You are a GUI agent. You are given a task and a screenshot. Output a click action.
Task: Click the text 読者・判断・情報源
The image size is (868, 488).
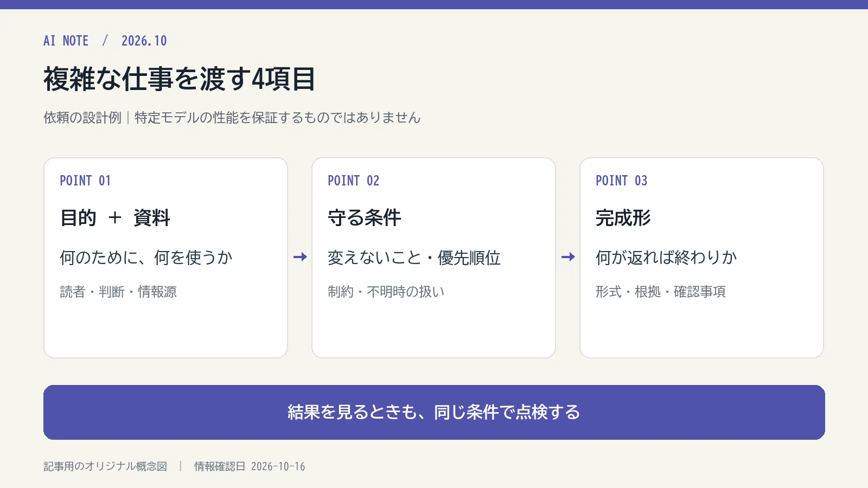(x=118, y=292)
